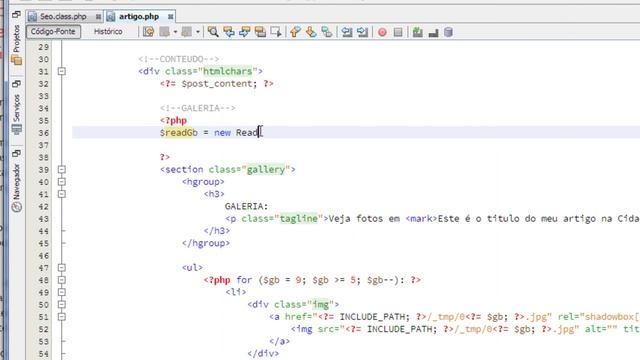Toggle rectangular selection mode icon
This screenshot has height=360, width=640.
pos(276,32)
